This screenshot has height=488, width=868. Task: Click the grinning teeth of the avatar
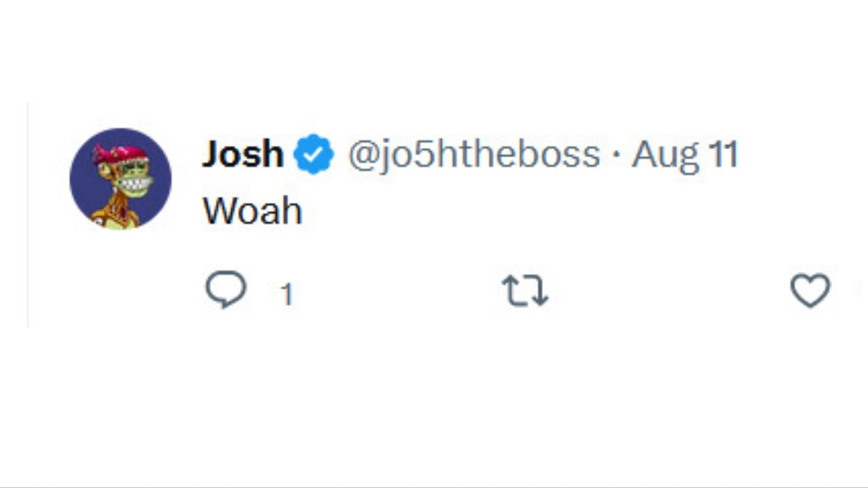(134, 185)
